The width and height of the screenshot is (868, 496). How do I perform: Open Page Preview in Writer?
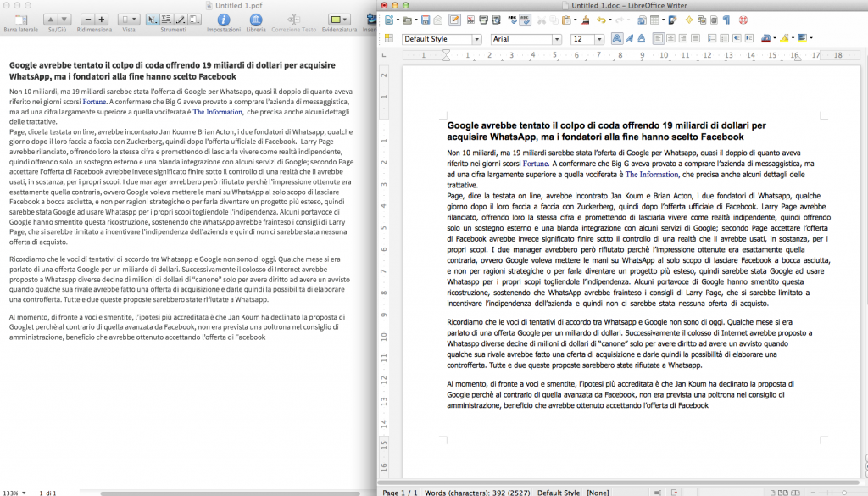496,20
